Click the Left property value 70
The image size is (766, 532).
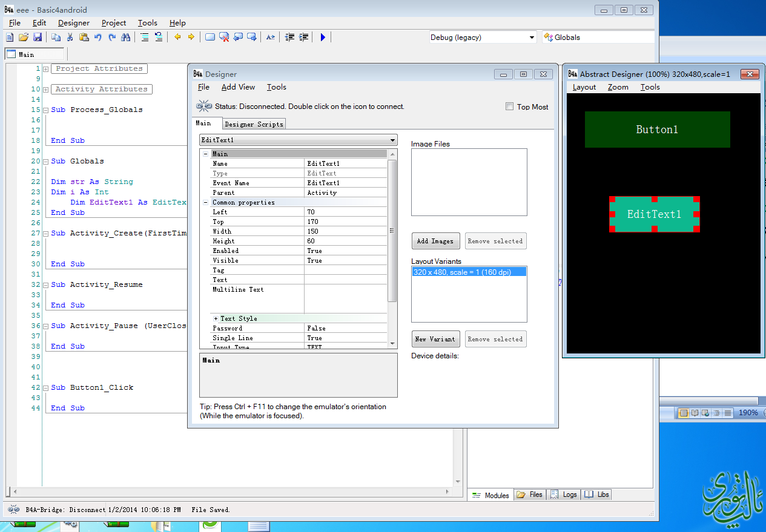point(345,212)
